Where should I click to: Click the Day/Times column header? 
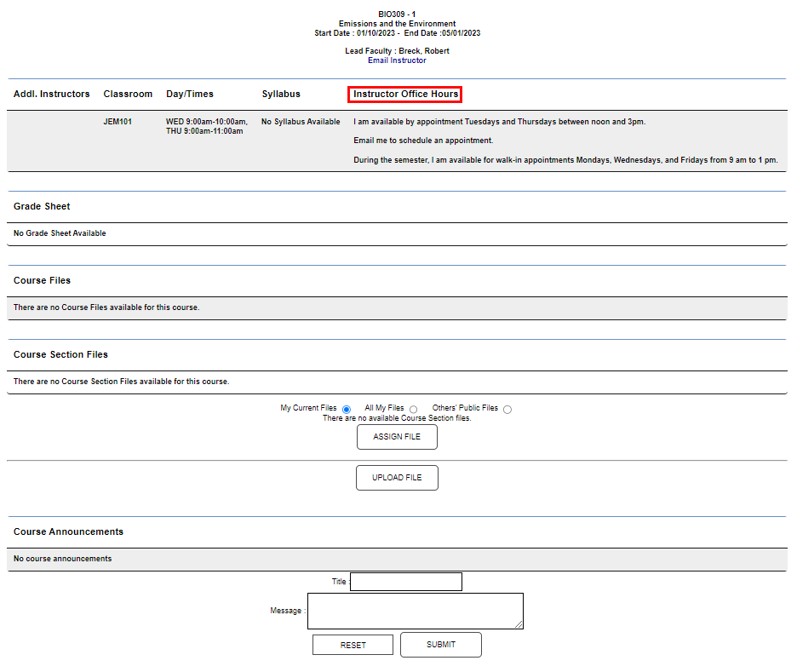[190, 94]
